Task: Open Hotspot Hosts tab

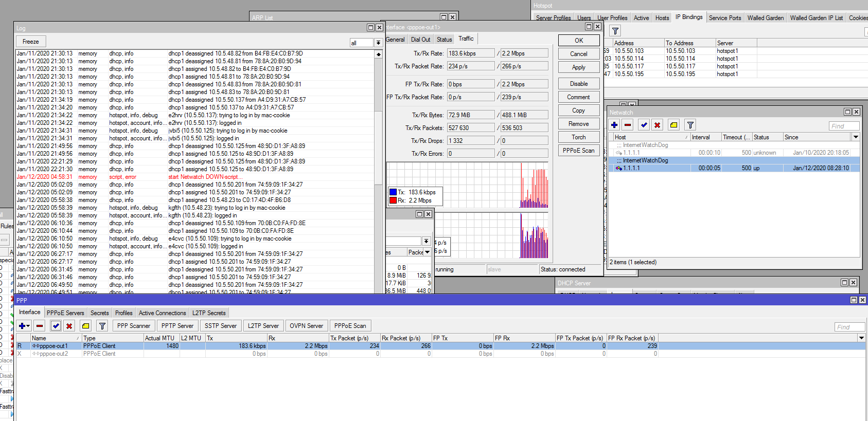Action: coord(662,18)
